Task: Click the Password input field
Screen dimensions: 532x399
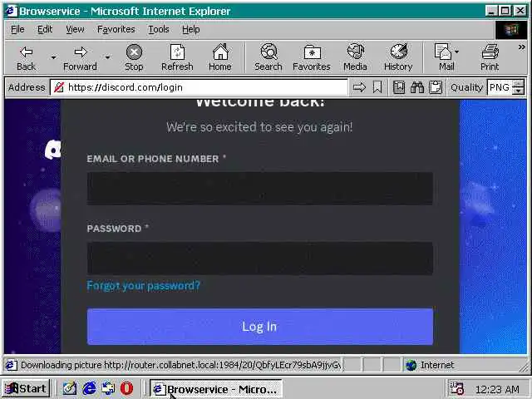Action: point(260,259)
